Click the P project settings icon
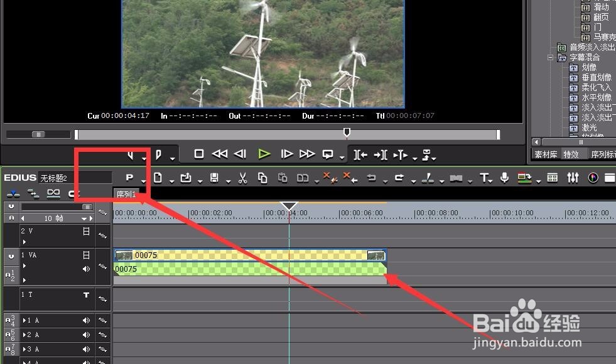Viewport: 616px width, 364px height. pyautogui.click(x=129, y=178)
